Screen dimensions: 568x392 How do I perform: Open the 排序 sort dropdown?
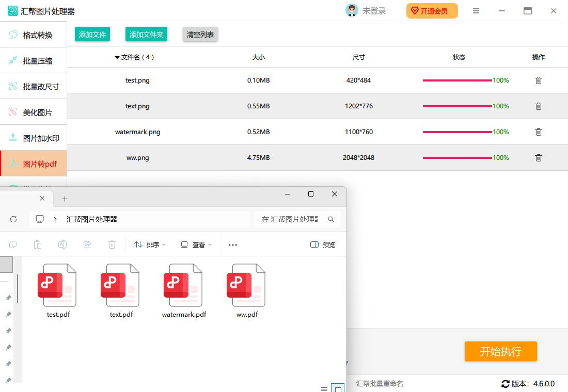[x=150, y=244]
